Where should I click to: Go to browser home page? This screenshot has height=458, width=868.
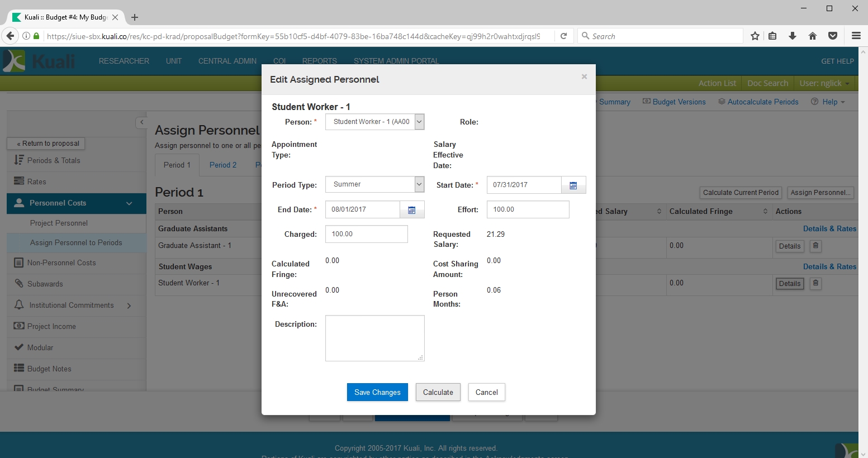pos(813,36)
